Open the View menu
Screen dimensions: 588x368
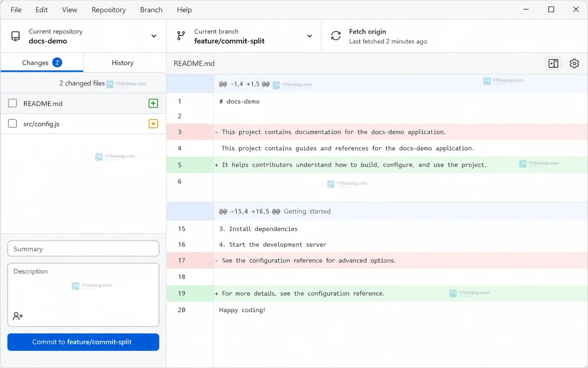[70, 10]
